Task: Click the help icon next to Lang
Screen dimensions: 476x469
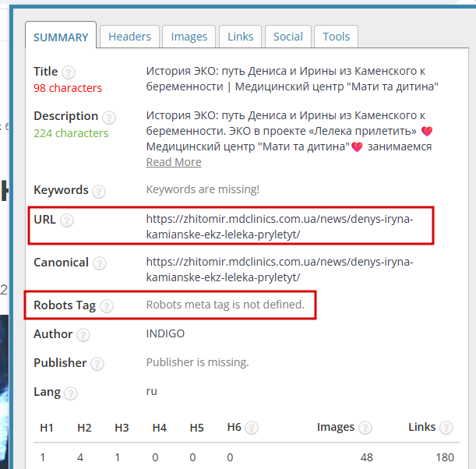Action: tap(71, 393)
